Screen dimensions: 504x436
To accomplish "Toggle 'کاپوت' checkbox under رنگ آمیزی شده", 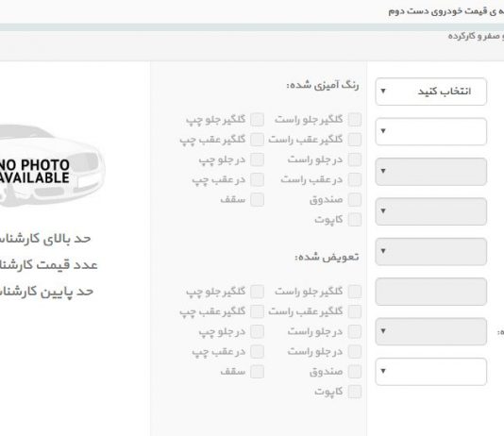I will pyautogui.click(x=355, y=220).
